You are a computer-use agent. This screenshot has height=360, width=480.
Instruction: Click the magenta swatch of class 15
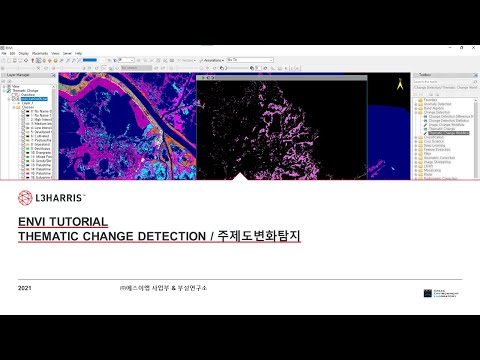click(x=28, y=173)
